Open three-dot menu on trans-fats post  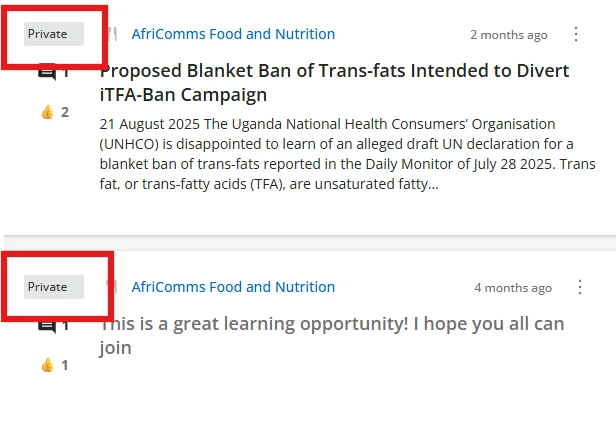click(576, 34)
